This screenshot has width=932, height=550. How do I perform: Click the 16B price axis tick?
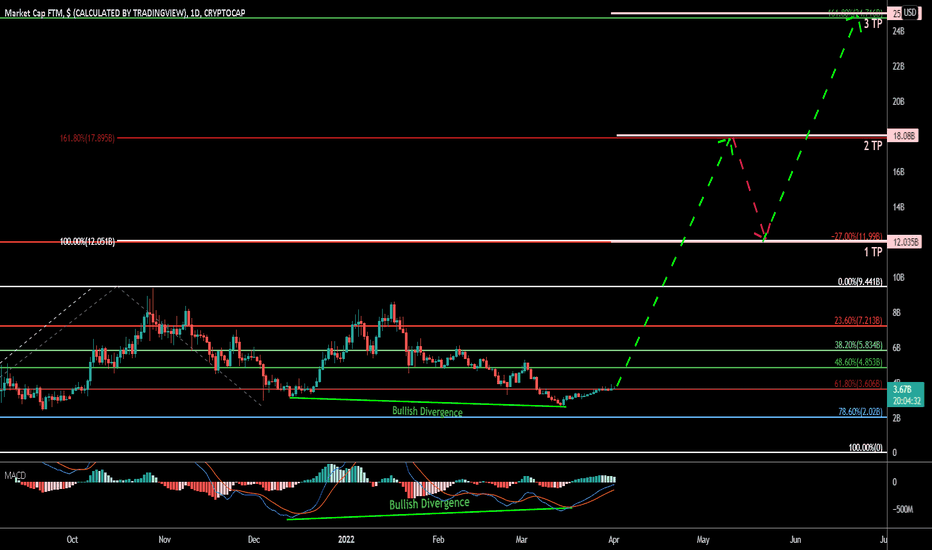pos(898,172)
